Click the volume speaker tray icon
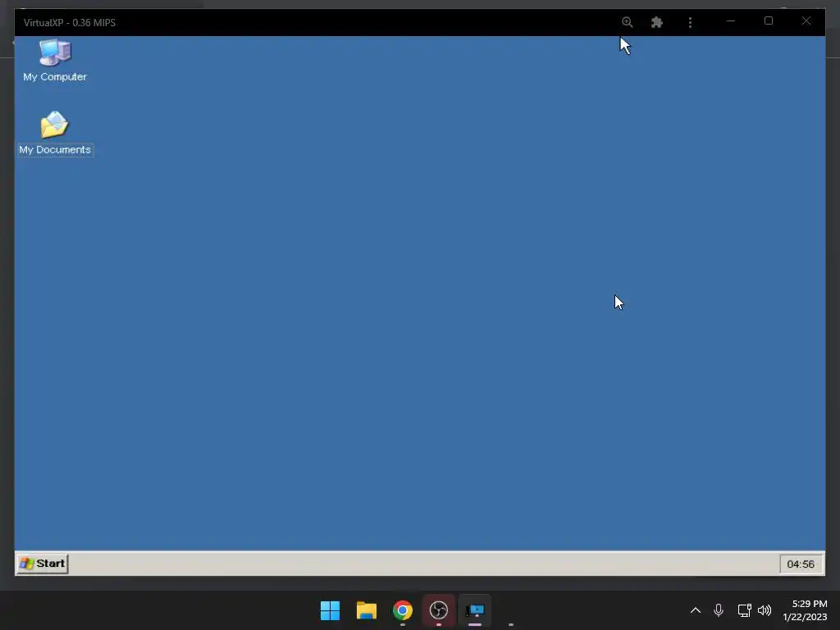 coord(765,610)
